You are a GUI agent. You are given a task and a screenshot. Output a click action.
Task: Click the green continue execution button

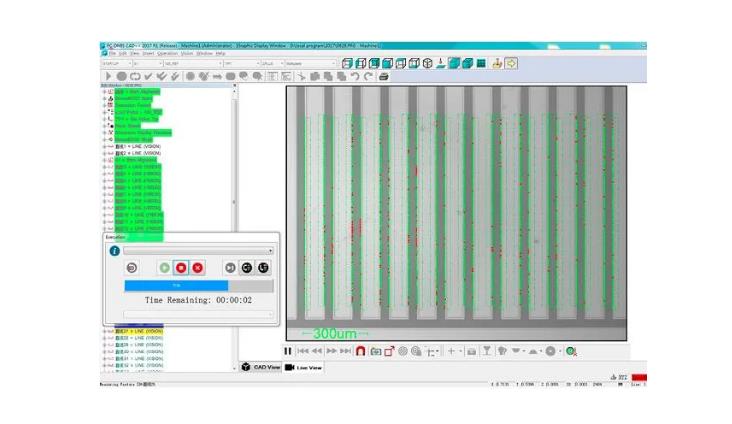point(164,268)
